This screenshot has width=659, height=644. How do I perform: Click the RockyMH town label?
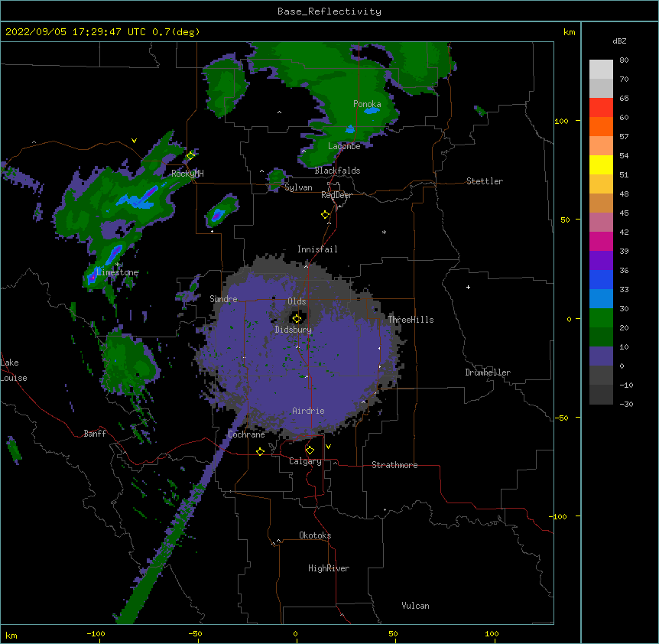(x=187, y=174)
